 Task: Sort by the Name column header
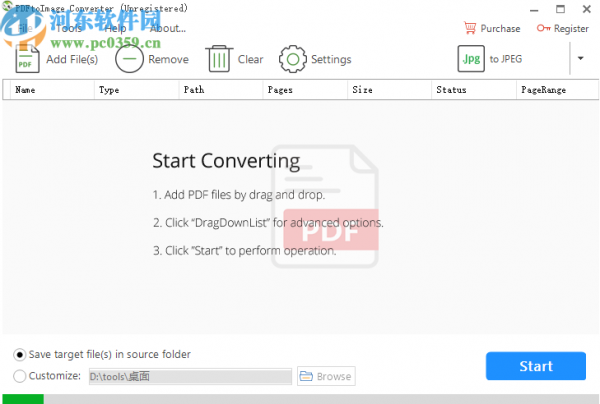52,90
